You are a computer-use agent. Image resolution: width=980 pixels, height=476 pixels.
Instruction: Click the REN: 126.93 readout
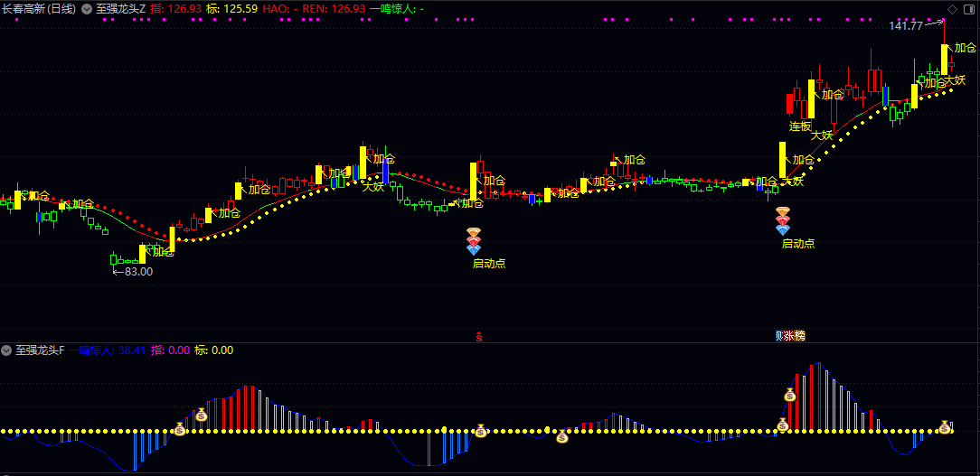[334, 9]
